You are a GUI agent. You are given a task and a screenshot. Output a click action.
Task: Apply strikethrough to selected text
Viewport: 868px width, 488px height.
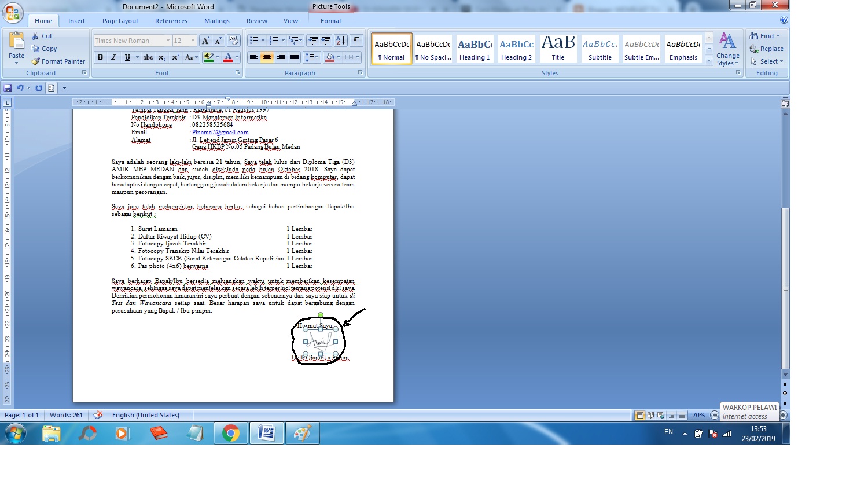tap(148, 57)
